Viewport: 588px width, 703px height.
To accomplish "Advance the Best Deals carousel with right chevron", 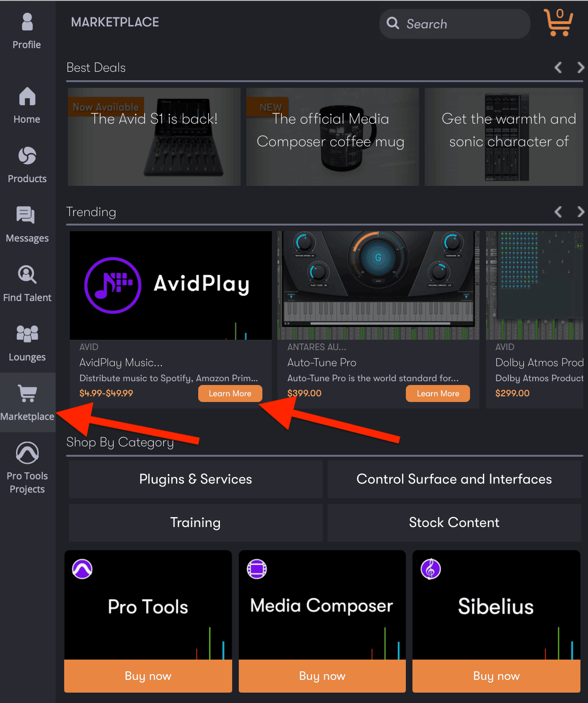I will (580, 67).
